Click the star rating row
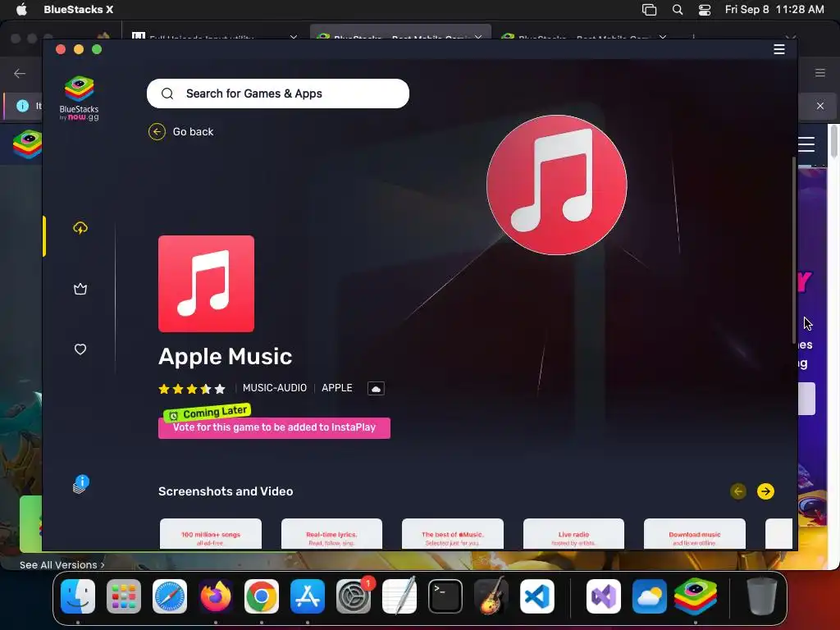Viewport: 840px width, 630px height. click(x=192, y=388)
